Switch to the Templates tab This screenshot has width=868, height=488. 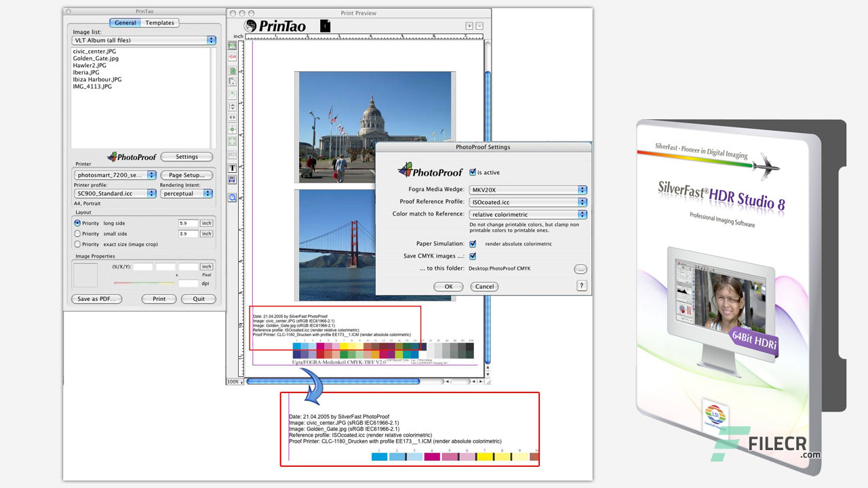pyautogui.click(x=160, y=23)
